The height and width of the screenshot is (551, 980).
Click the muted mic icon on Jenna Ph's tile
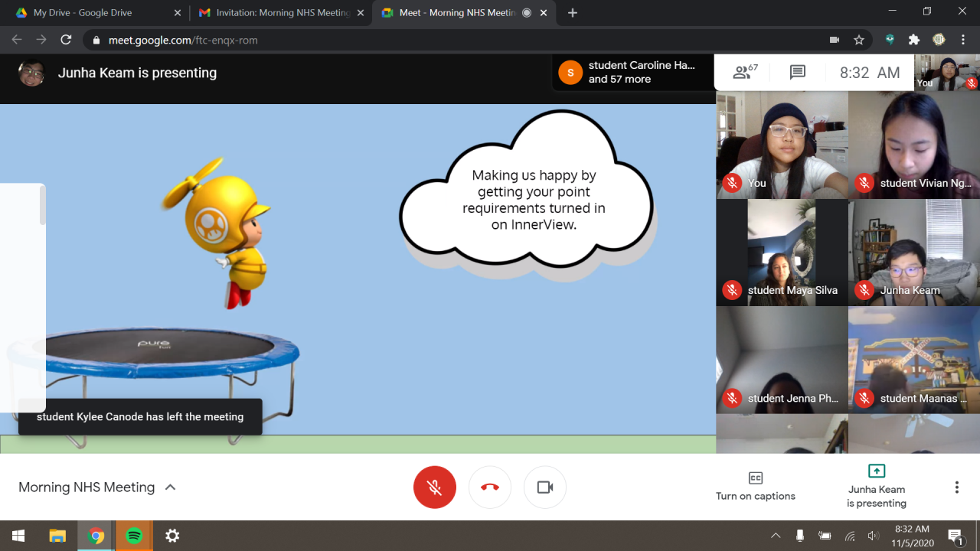(x=733, y=398)
